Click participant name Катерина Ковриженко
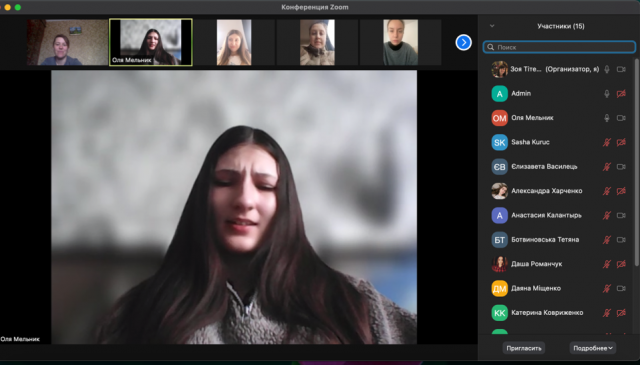This screenshot has width=640, height=365. click(547, 313)
